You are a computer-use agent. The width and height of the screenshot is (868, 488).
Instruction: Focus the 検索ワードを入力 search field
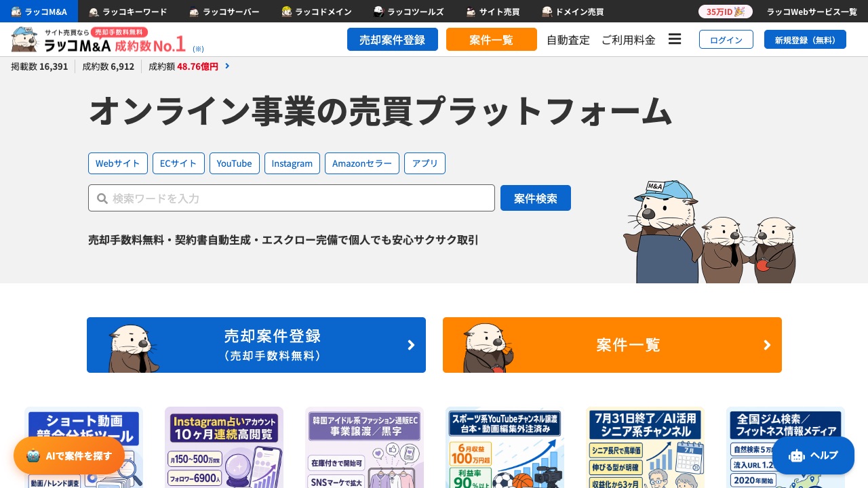pos(292,198)
